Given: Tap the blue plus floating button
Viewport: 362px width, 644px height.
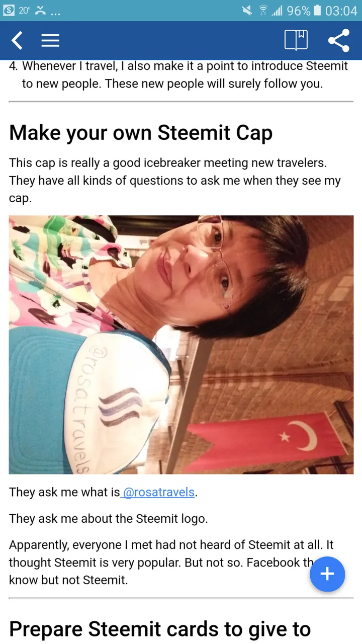Looking at the screenshot, I should point(327,574).
